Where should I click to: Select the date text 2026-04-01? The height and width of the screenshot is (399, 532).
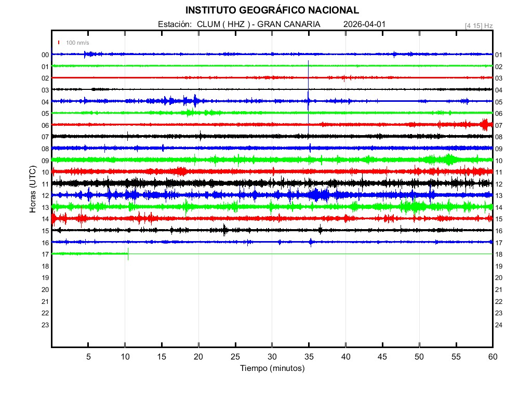364,24
